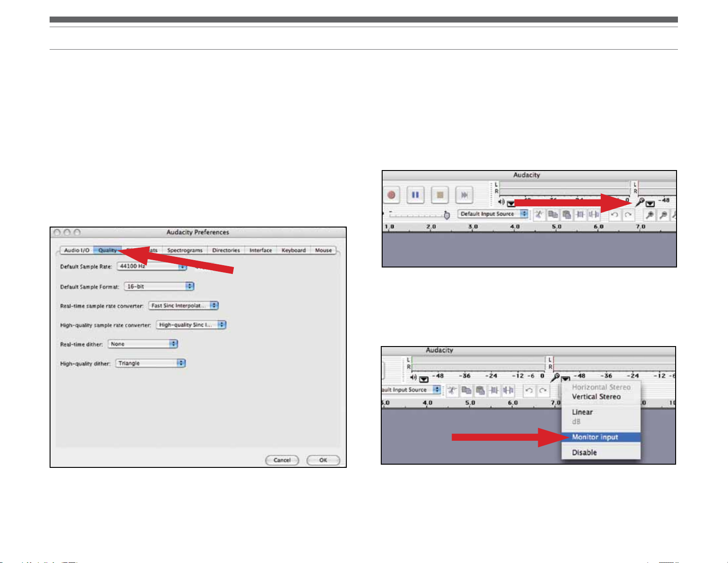Click Undo icon in window with open menu
This screenshot has height=563, width=728.
pos(529,390)
